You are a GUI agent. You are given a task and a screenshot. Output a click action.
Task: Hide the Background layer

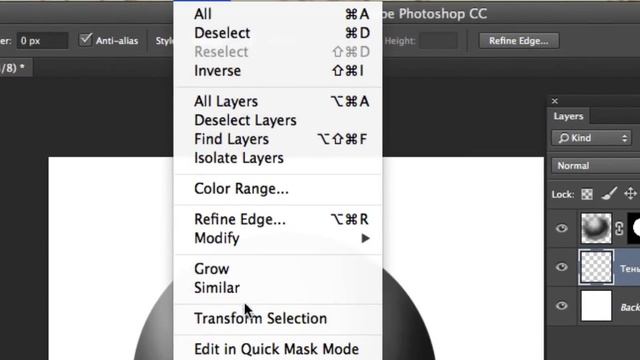click(562, 306)
